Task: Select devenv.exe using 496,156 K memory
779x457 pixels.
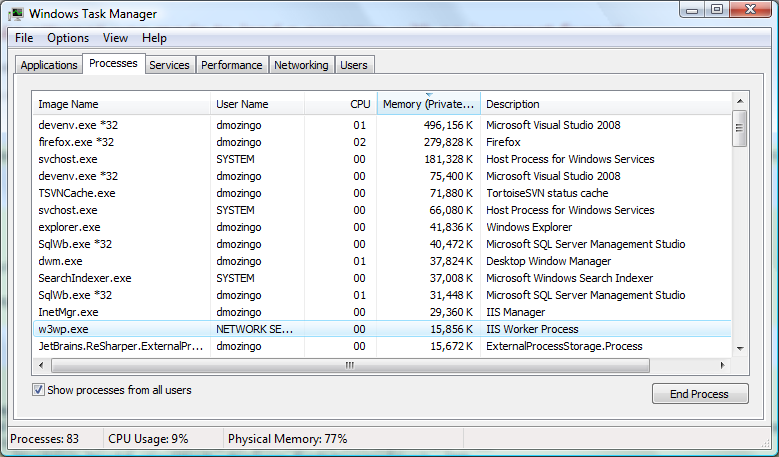Action: pyautogui.click(x=382, y=125)
